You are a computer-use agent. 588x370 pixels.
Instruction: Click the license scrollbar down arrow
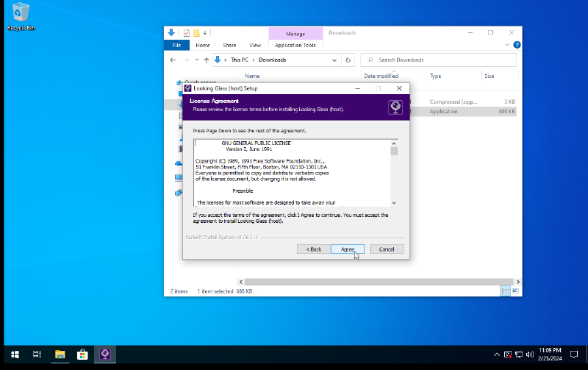[394, 202]
